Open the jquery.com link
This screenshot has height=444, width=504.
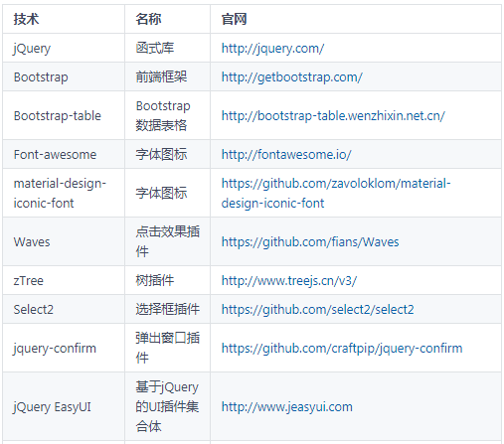pos(272,49)
